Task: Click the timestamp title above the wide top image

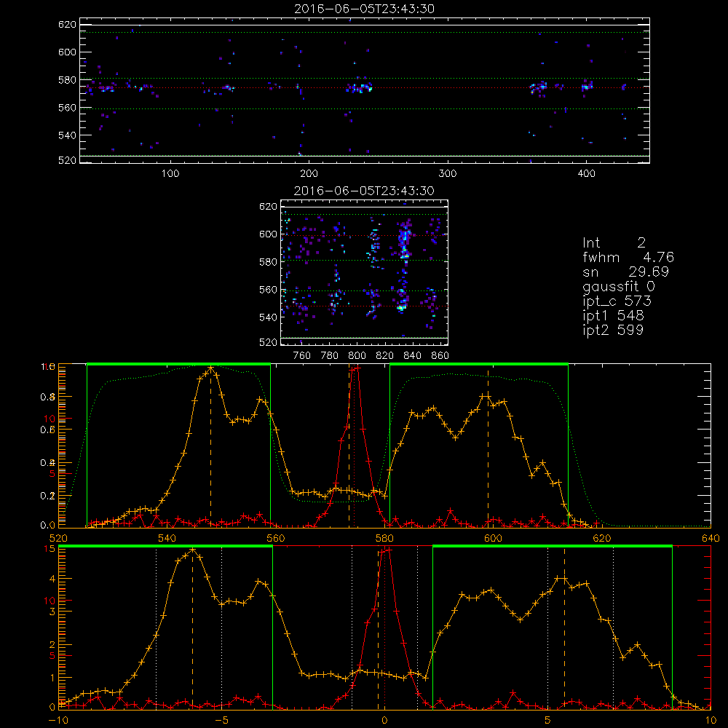Action: pos(365,9)
